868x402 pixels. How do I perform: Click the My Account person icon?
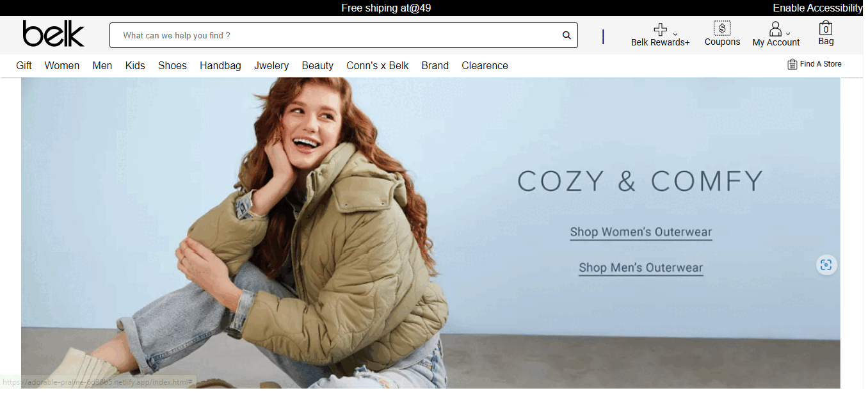(x=775, y=29)
